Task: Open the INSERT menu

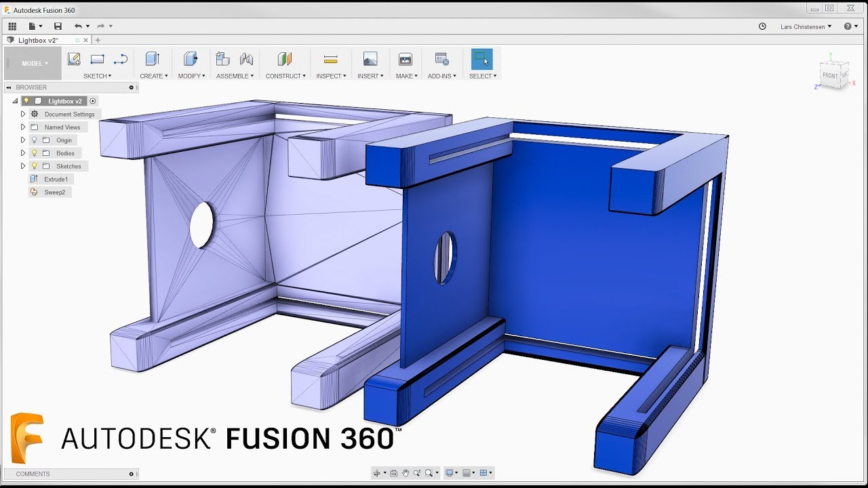Action: pos(370,76)
